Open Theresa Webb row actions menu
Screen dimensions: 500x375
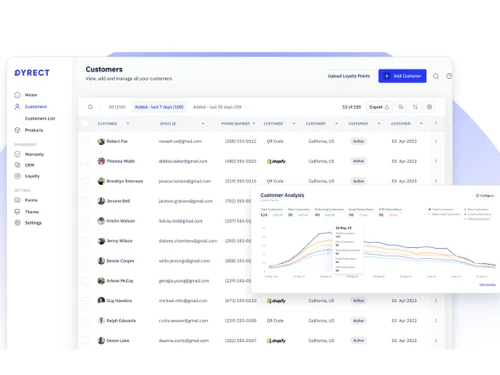tap(436, 161)
